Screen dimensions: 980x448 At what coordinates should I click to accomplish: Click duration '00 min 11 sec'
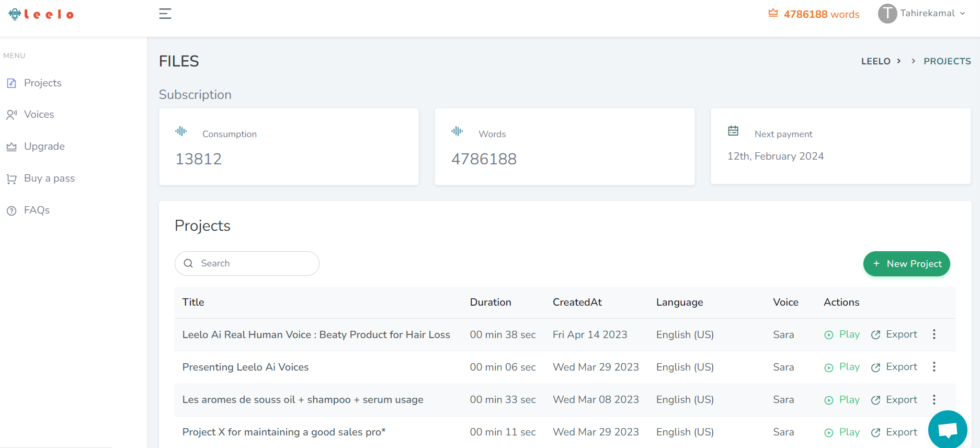coord(503,432)
